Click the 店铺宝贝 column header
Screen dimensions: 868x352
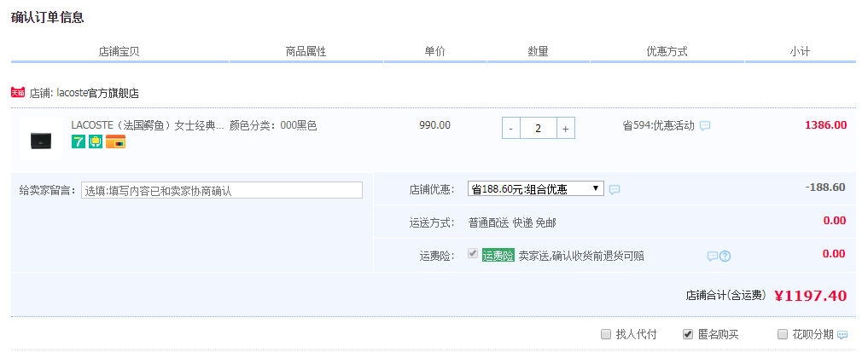[x=119, y=51]
